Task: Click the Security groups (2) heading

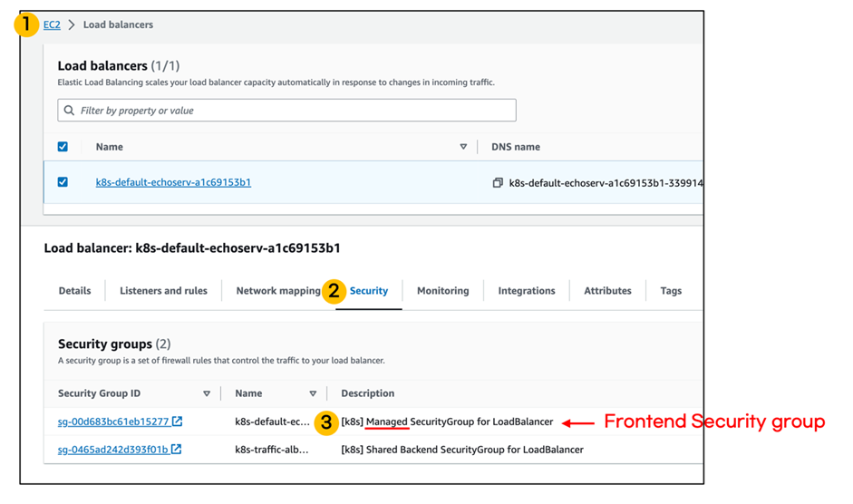Action: [114, 344]
